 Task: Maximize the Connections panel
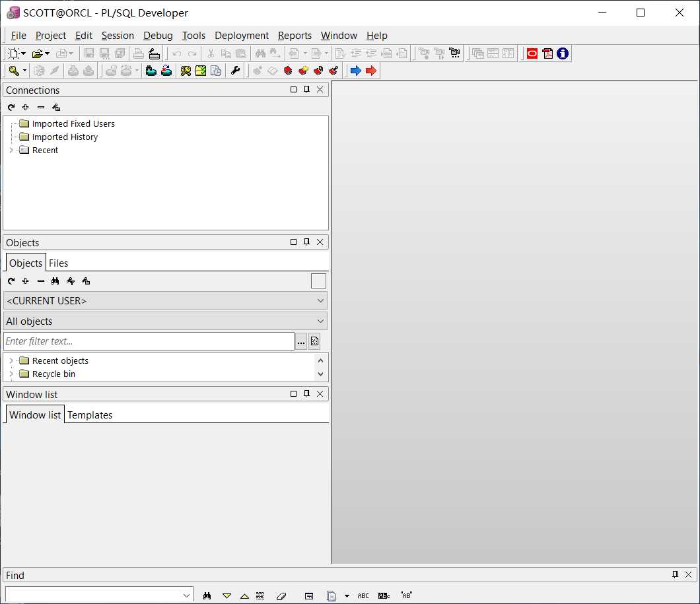[293, 89]
